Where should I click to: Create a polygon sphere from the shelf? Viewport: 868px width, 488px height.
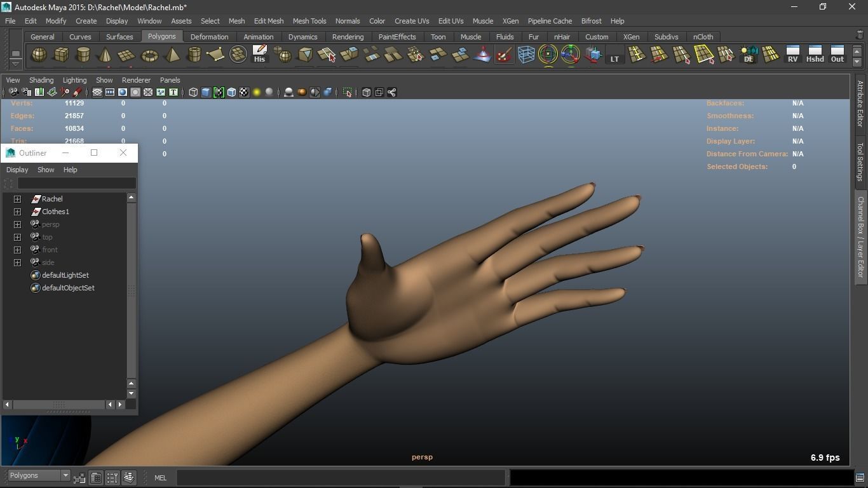39,55
